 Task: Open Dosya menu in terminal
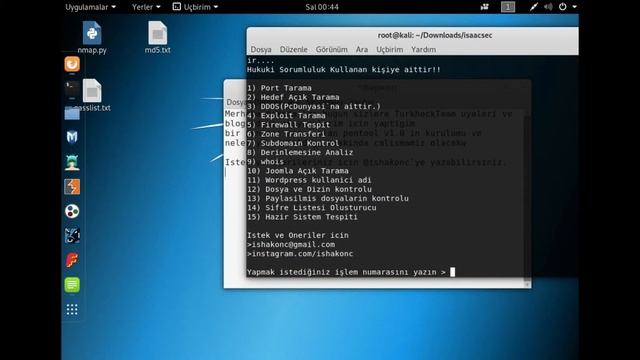[261, 49]
